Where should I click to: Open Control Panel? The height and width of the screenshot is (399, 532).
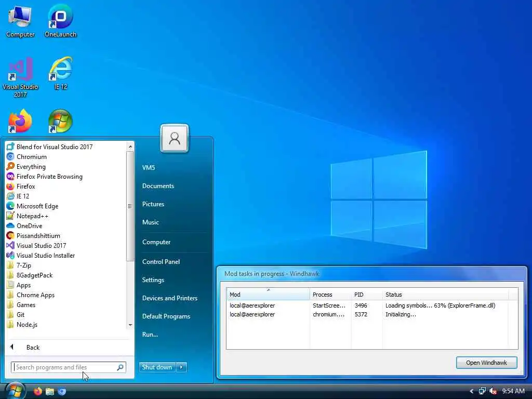pos(161,262)
